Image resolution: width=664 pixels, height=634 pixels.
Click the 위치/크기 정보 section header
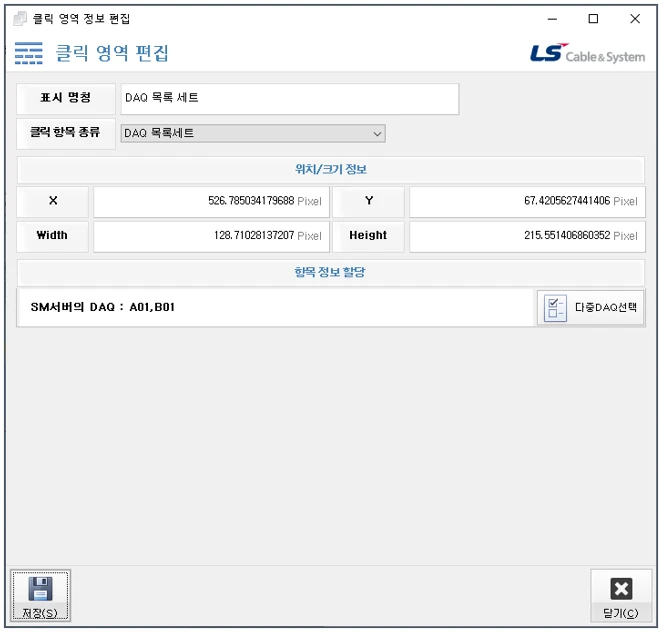tap(331, 169)
